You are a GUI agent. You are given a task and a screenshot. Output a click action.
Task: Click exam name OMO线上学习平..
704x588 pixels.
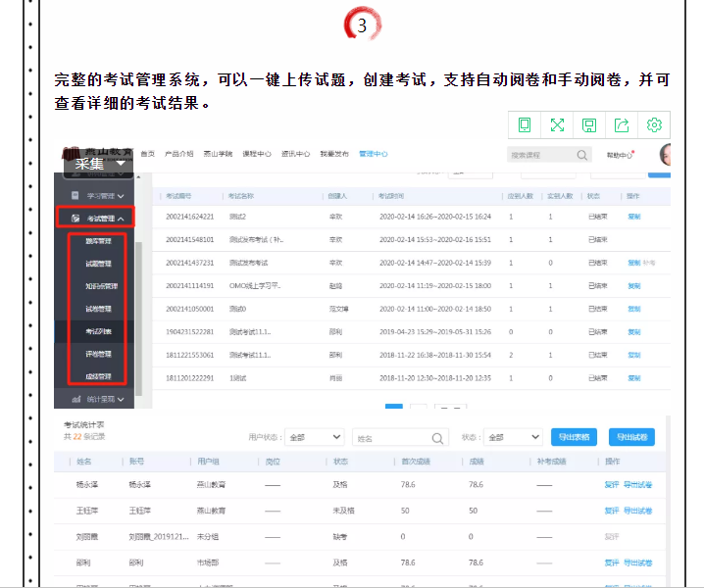(255, 286)
